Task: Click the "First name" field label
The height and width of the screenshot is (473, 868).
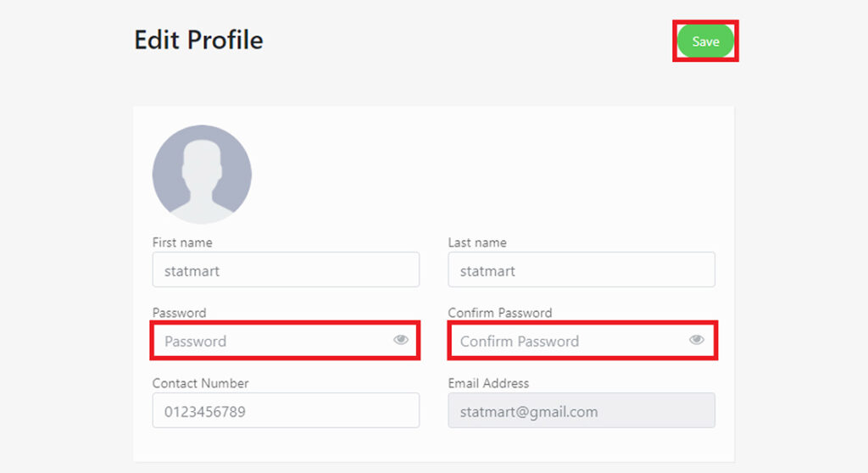Action: [182, 242]
